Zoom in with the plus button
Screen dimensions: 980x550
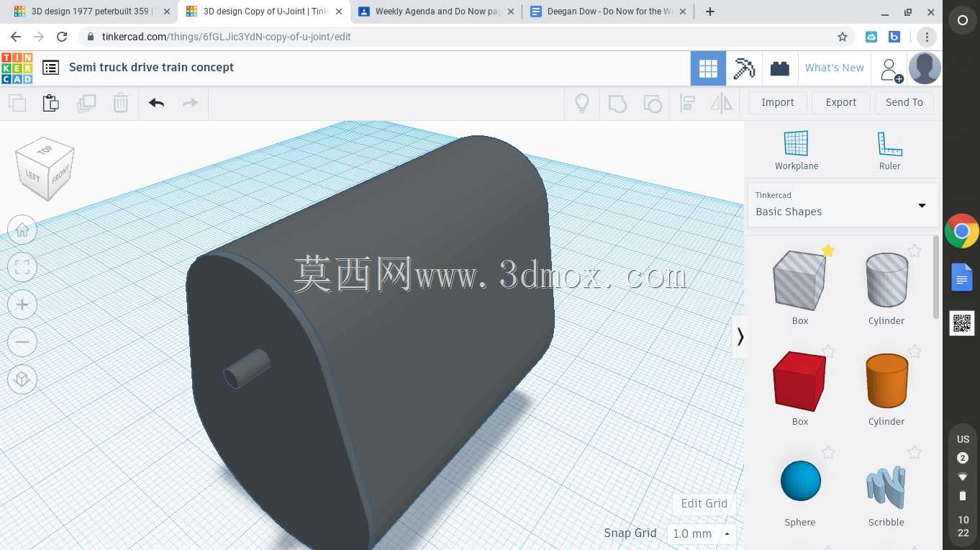(x=22, y=305)
